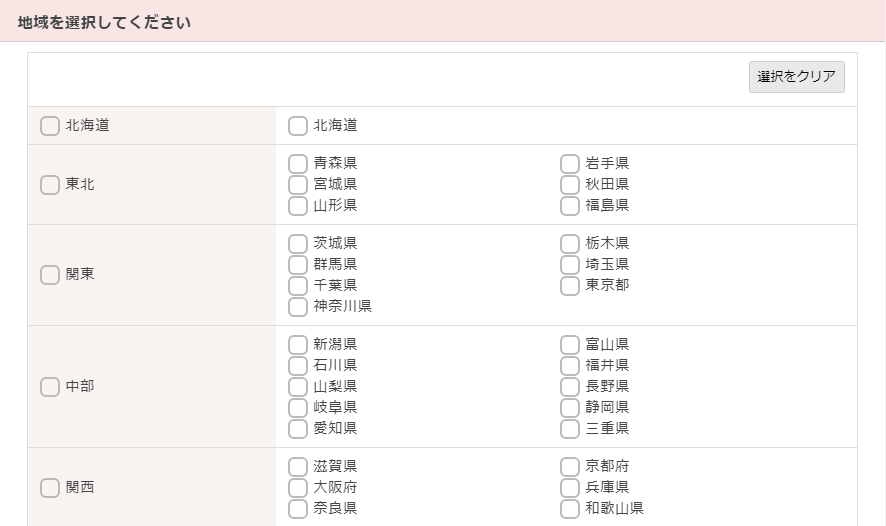Tick the 宮城県 checkbox
This screenshot has height=526, width=886.
click(298, 185)
